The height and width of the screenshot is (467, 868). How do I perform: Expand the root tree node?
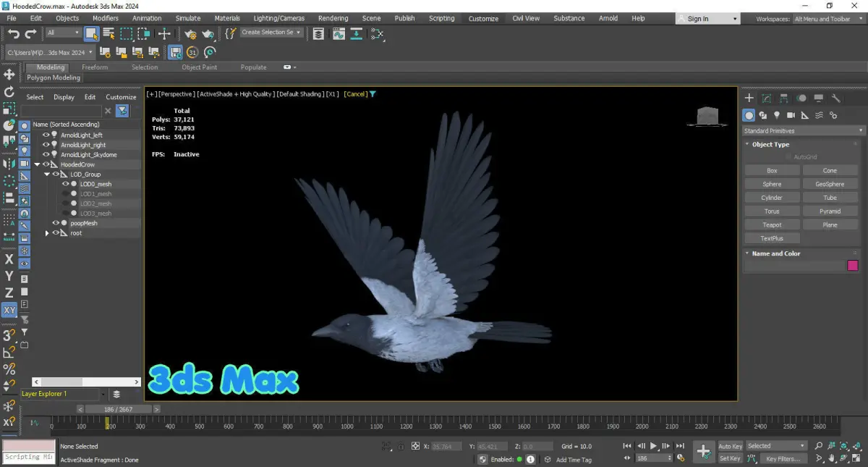click(47, 233)
